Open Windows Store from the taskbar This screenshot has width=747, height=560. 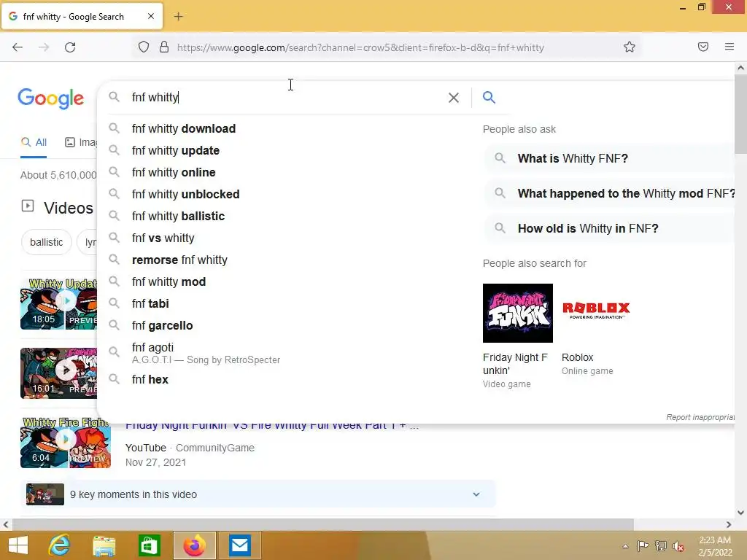[149, 545]
